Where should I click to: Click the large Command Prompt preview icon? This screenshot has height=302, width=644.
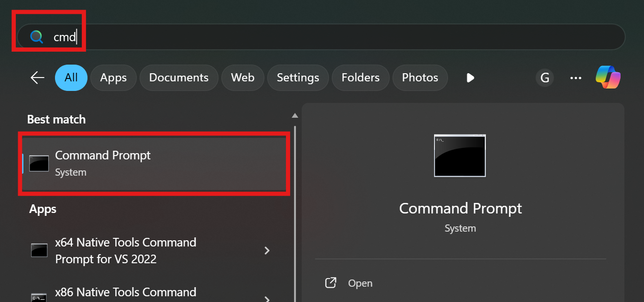(459, 156)
